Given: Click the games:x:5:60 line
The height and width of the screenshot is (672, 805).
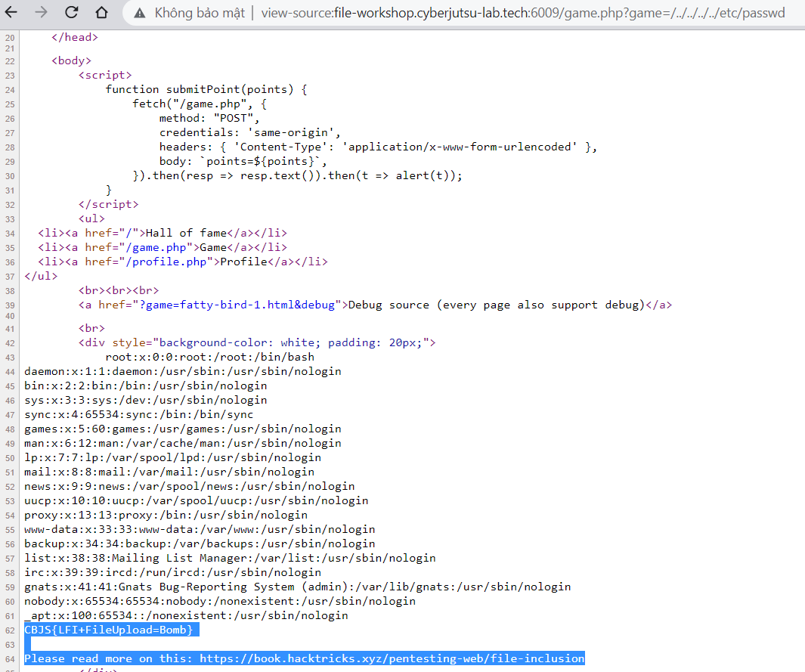Looking at the screenshot, I should tap(183, 429).
